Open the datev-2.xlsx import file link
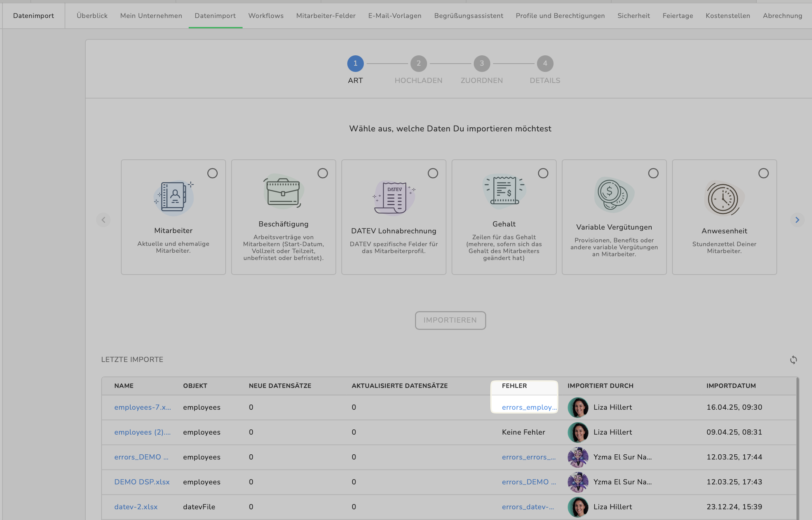The image size is (812, 520). (x=136, y=507)
